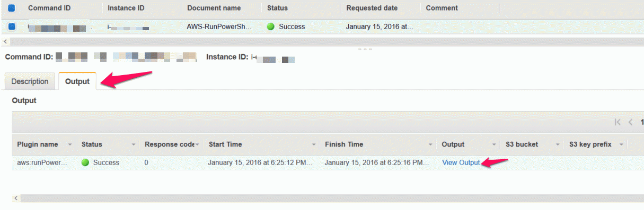
Task: Click green Success icon in plugin row
Action: point(85,162)
